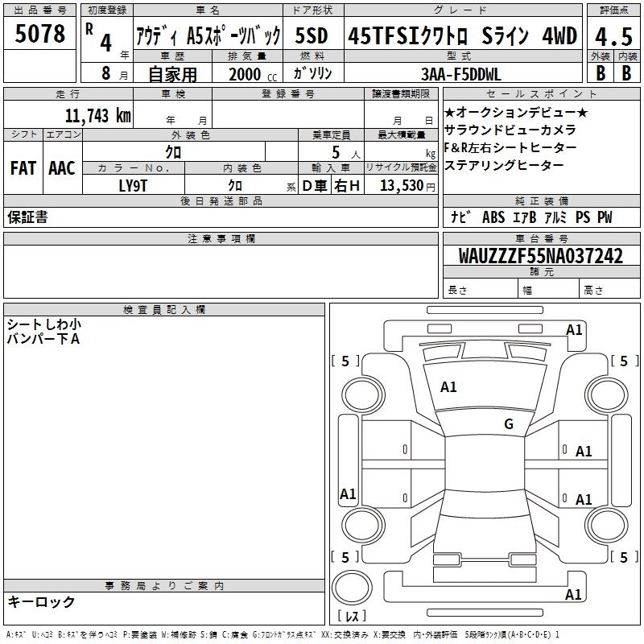Select the rear-right wheel circle in the diagram
The width and height of the screenshot is (644, 644).
coord(601,521)
